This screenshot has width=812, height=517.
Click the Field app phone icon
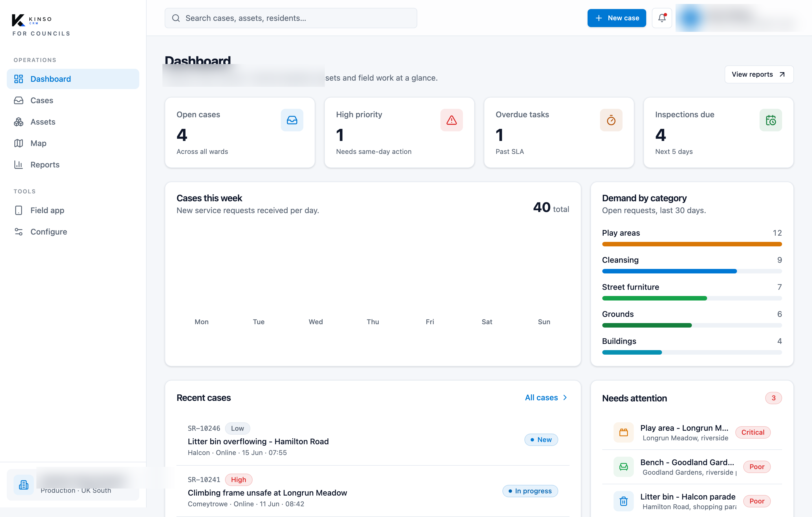[x=19, y=211]
